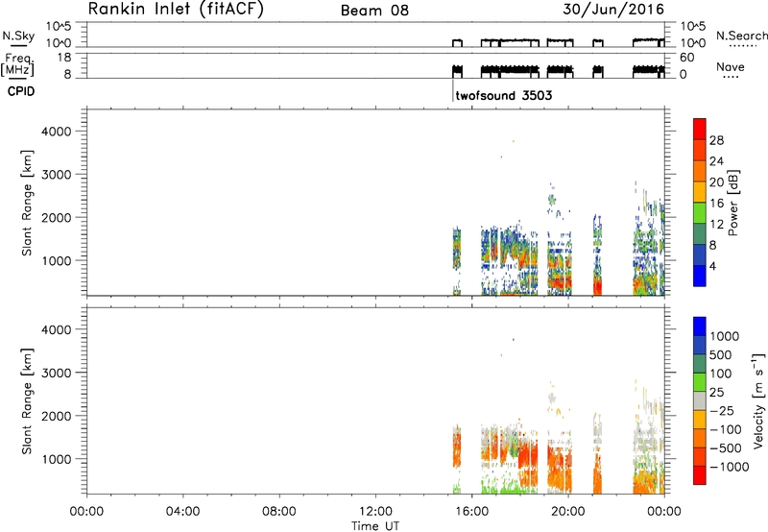Click the '1000' tick in the velocity panel
This screenshot has height=532, width=768.
pyautogui.click(x=57, y=459)
